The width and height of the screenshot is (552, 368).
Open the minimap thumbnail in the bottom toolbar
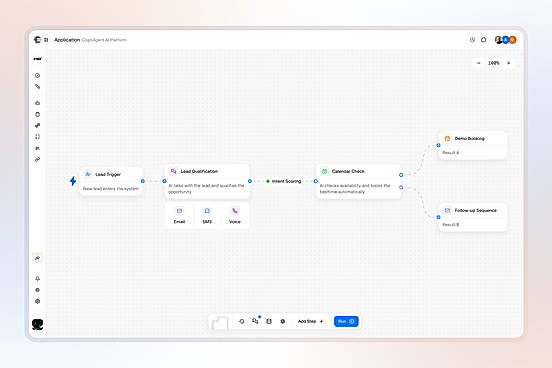coord(220,323)
